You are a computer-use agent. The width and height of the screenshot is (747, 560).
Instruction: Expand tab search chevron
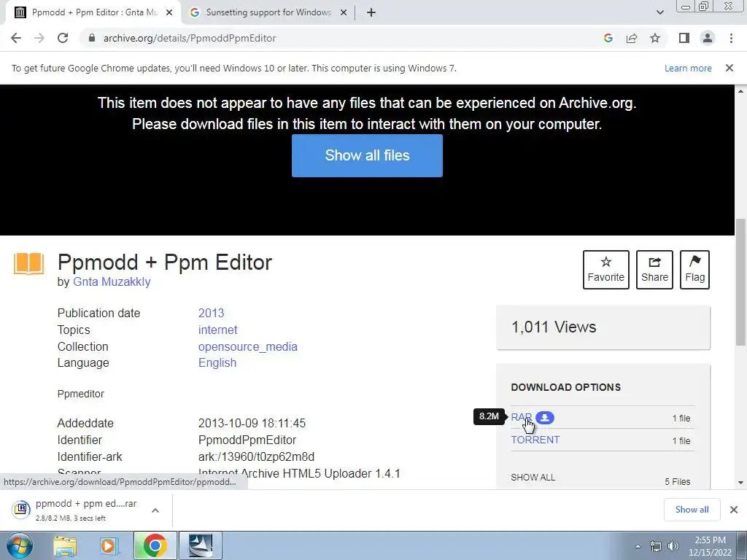(659, 12)
